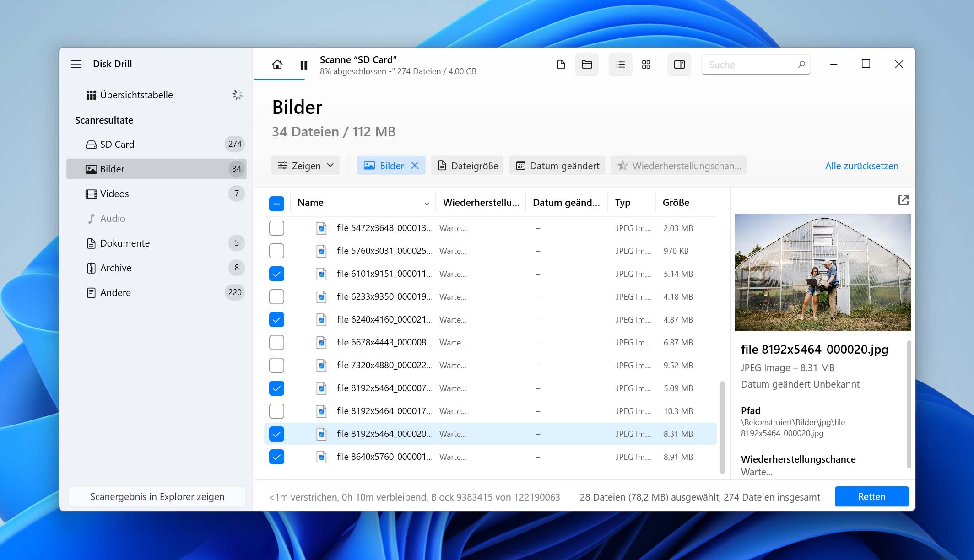Sort by Wiederherstellu... column header

point(481,203)
